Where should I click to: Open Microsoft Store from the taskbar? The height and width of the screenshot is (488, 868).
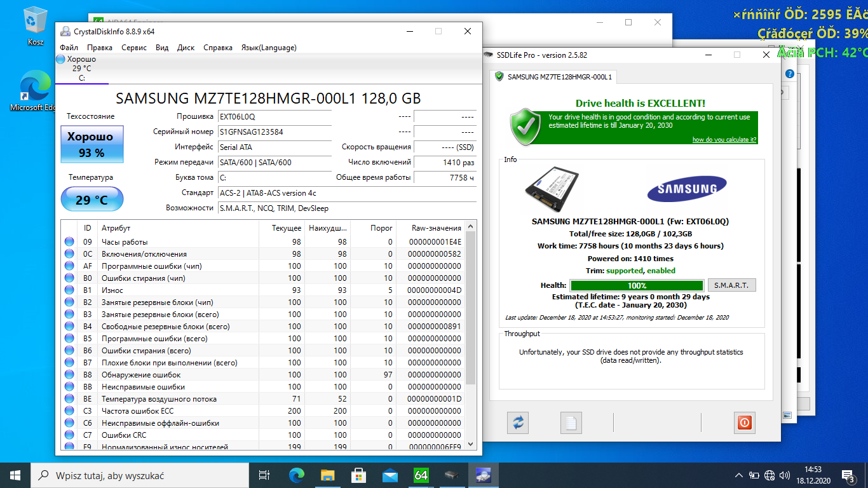[x=358, y=475]
